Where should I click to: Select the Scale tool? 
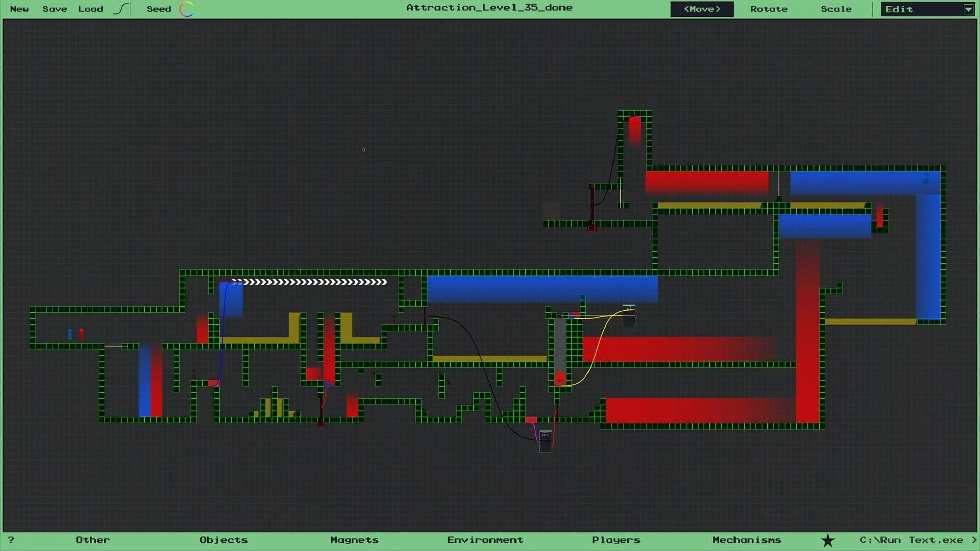point(836,9)
